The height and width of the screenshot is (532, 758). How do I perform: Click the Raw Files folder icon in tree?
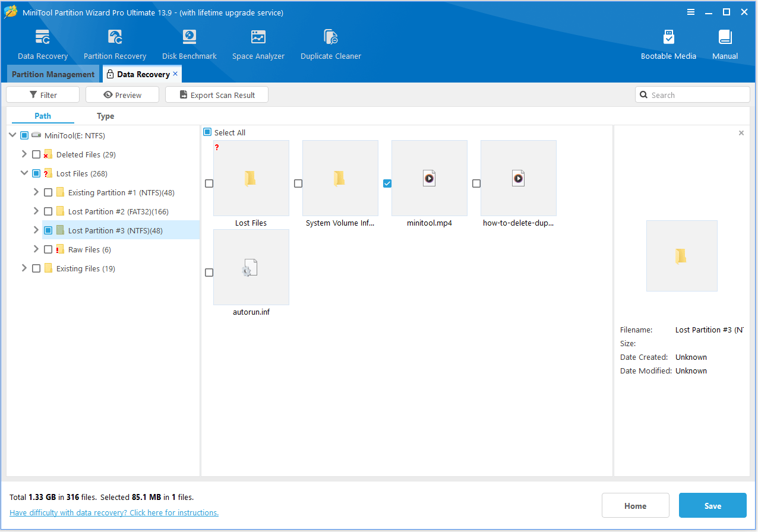click(x=60, y=249)
